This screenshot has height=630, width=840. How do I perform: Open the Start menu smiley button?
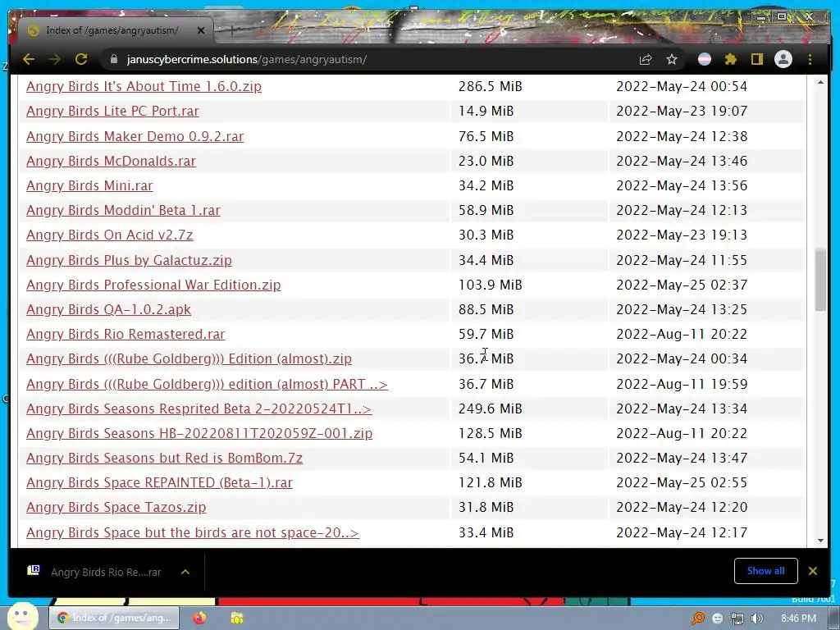pos(22,617)
